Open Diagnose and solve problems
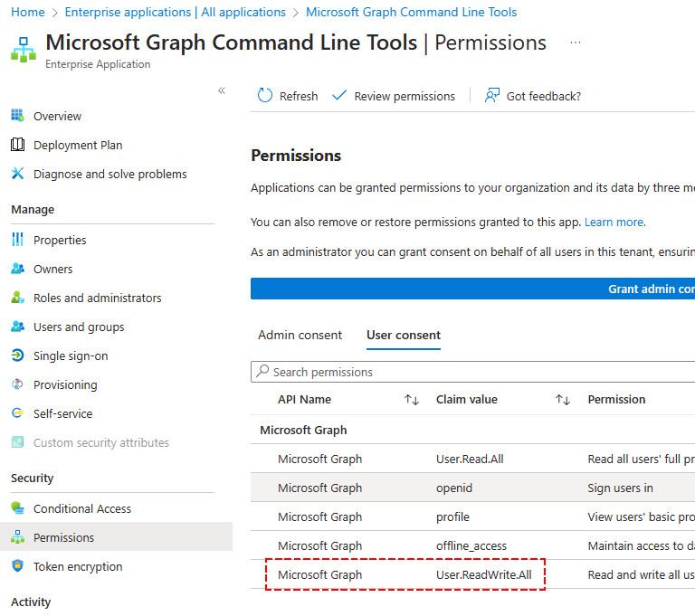 point(110,175)
